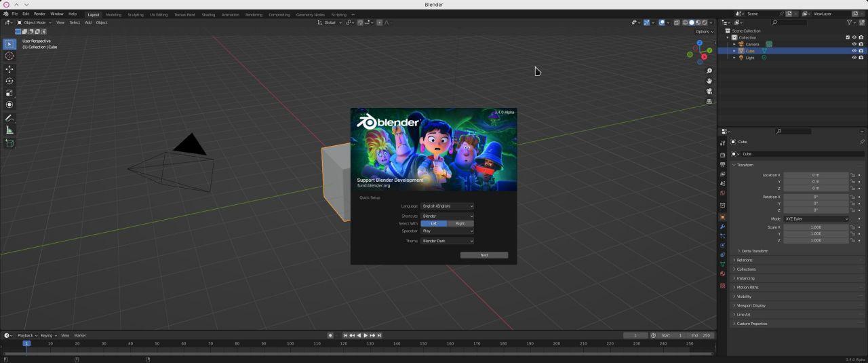
Task: Open the File menu
Action: coord(14,14)
